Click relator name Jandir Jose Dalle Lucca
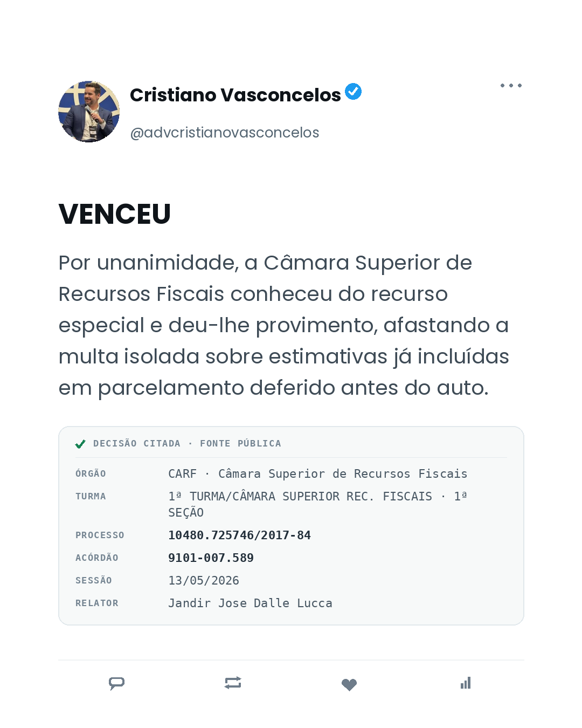The image size is (582, 728). point(250,603)
